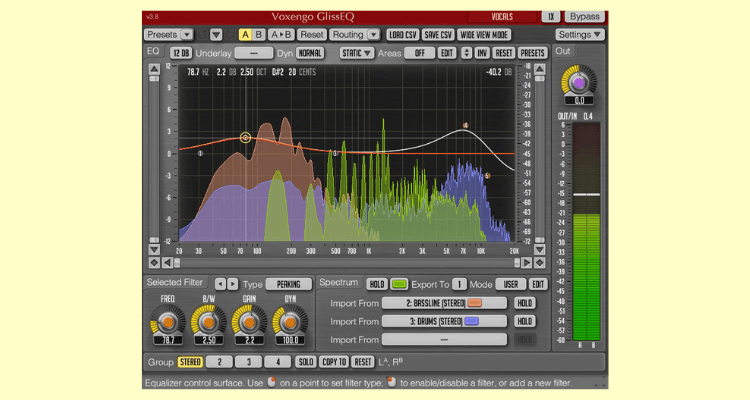
Task: Open EQ PRESETS button
Action: 532,53
